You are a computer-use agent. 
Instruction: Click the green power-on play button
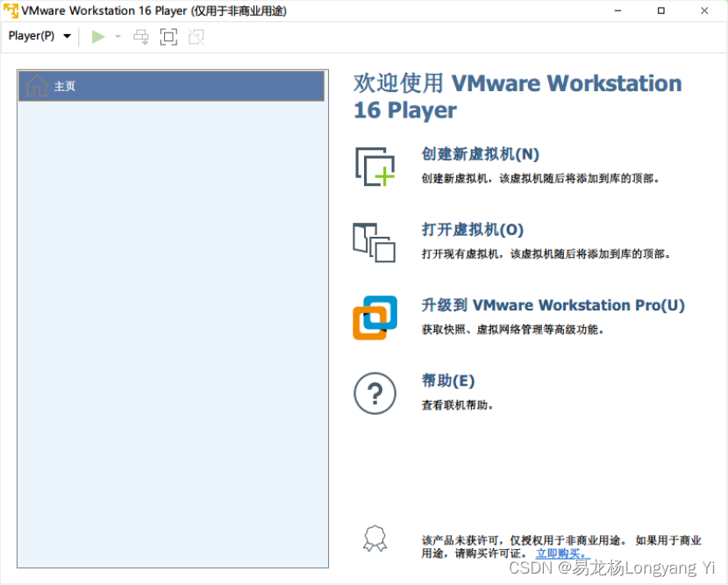click(98, 37)
